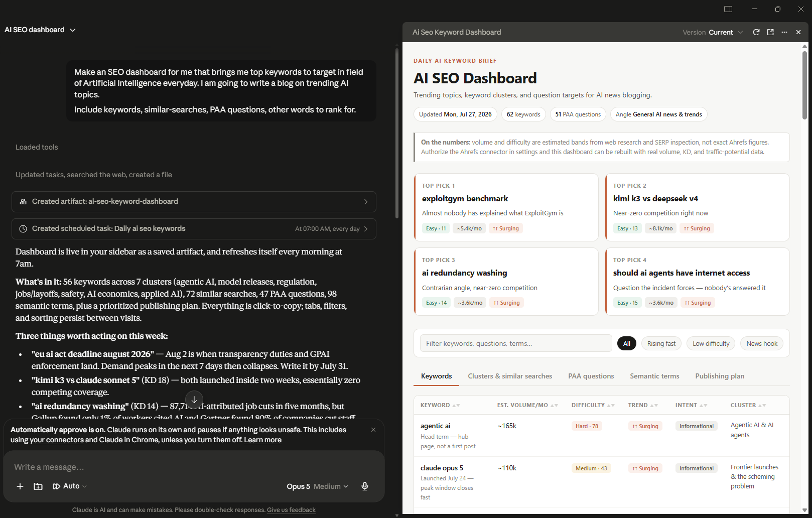812x518 pixels.
Task: Open the add folder icon
Action: coord(38,486)
